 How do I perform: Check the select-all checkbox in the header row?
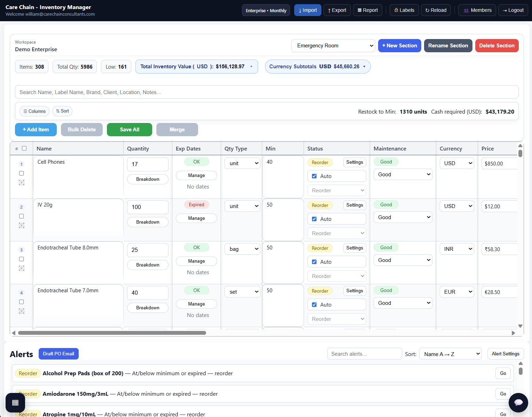coord(24,148)
